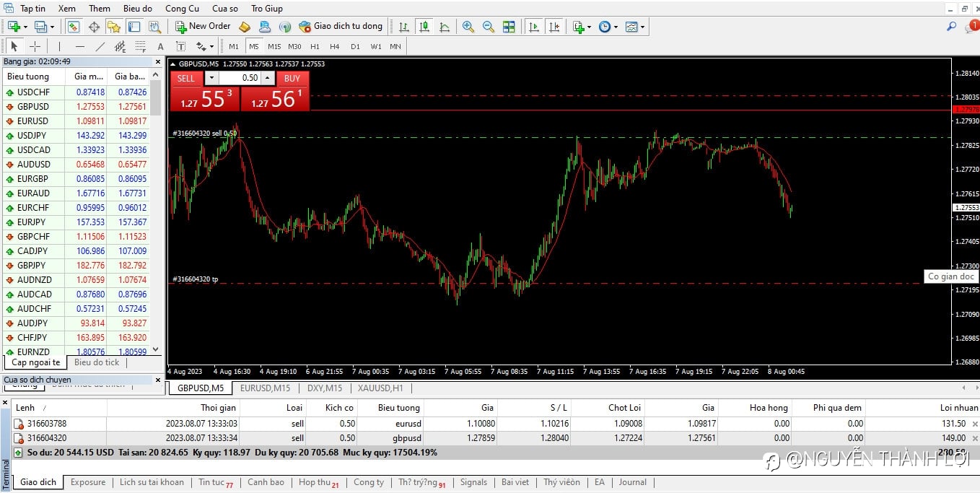Choose the trendline drawing tool
980x493 pixels.
point(100,46)
